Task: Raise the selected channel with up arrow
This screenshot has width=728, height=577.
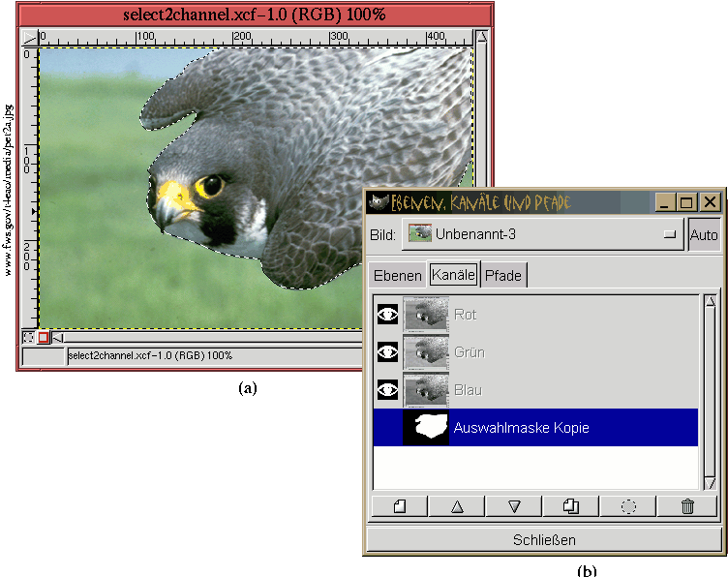Action: click(x=457, y=506)
